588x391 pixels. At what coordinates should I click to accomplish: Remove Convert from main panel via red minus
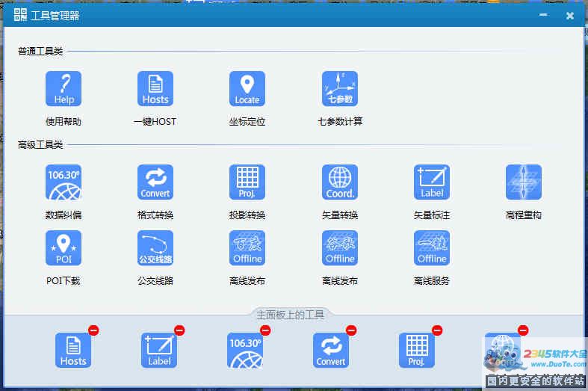[x=351, y=330]
